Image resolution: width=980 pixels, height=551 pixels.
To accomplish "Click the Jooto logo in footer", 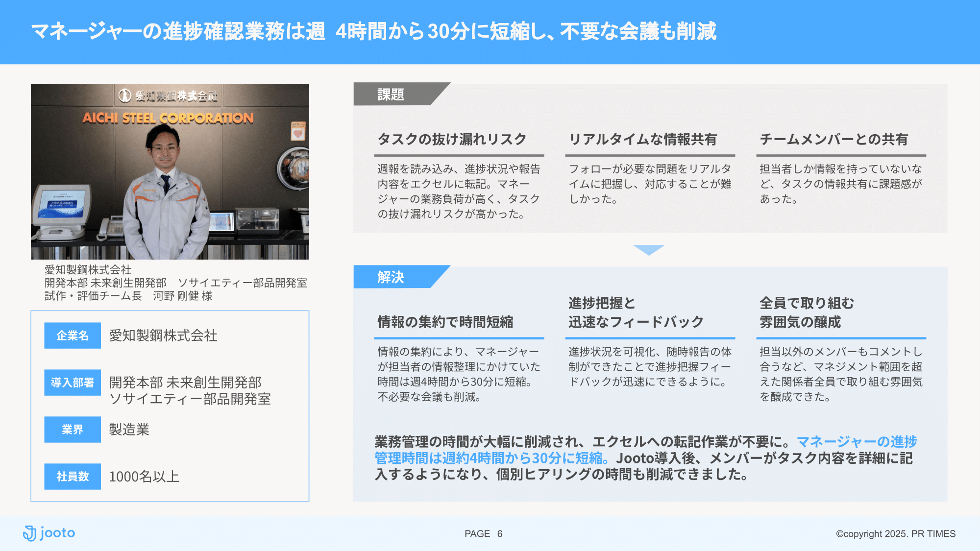I will [x=49, y=533].
